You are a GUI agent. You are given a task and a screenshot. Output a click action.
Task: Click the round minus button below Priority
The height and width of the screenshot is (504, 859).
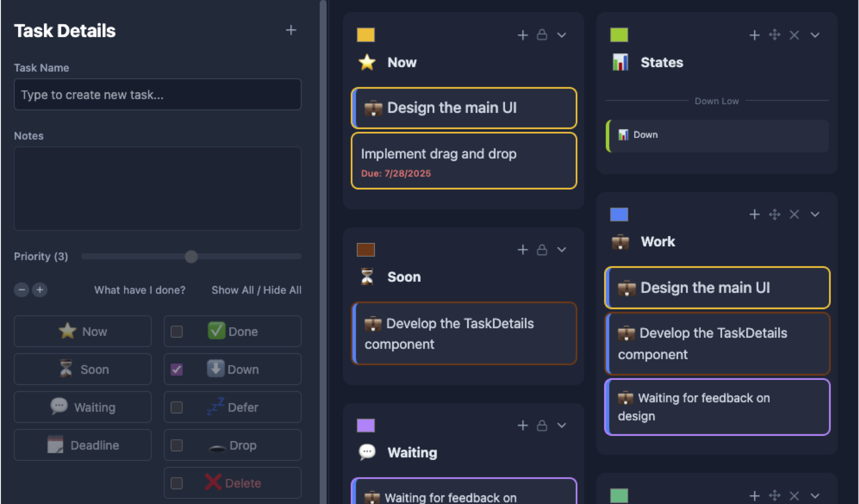point(22,289)
